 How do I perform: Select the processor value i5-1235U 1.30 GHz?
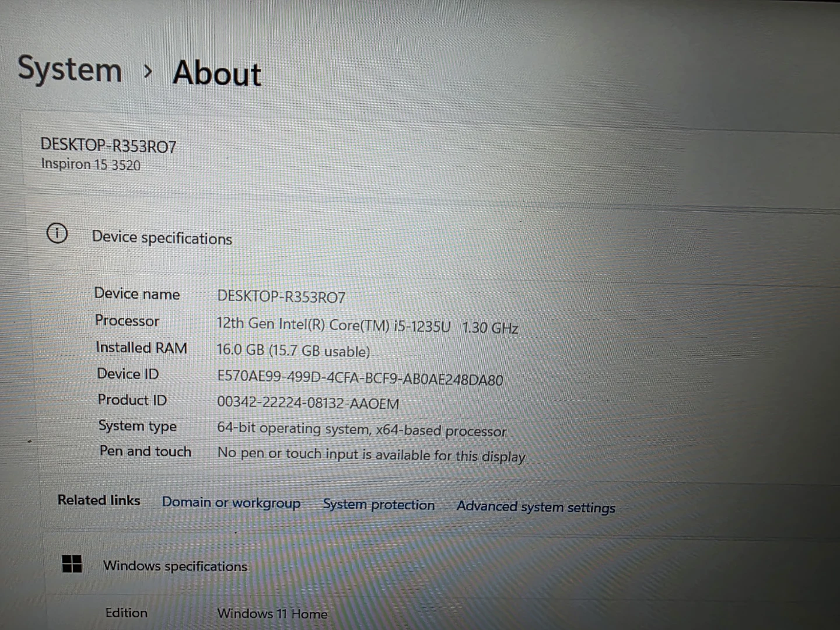(367, 325)
